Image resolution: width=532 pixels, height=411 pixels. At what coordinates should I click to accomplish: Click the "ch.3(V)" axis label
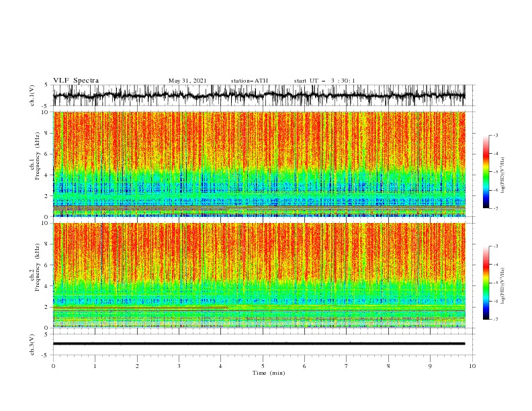(x=32, y=345)
